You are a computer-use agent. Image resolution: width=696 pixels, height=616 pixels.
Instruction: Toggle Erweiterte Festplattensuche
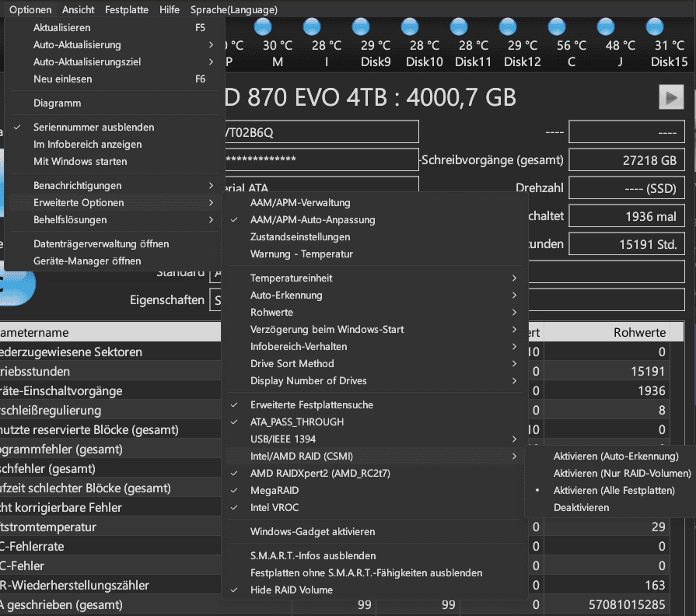374,404
